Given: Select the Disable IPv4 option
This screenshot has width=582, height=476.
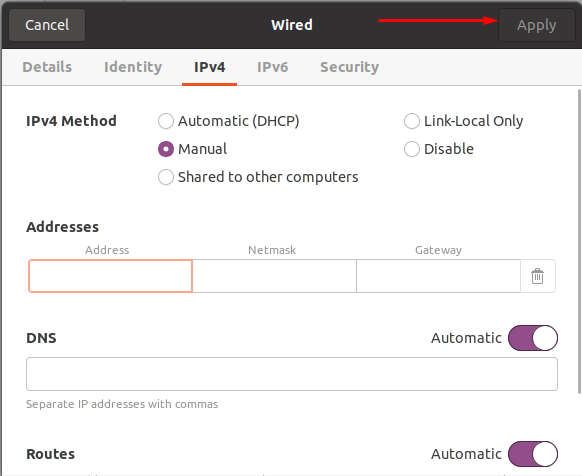Looking at the screenshot, I should tap(412, 149).
